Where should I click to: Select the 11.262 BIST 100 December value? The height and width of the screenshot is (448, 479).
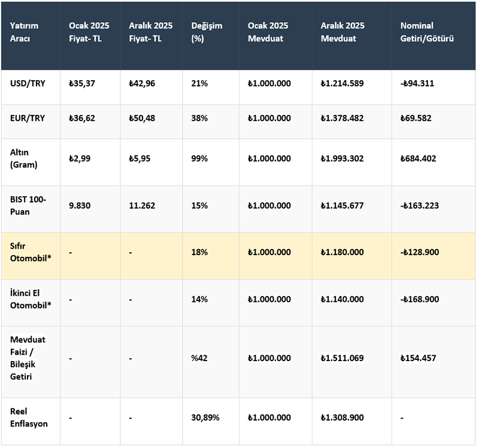pos(142,205)
